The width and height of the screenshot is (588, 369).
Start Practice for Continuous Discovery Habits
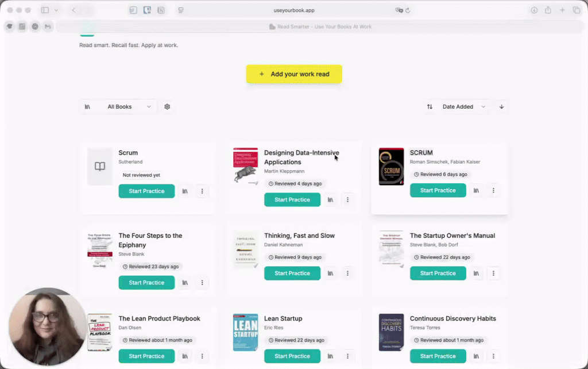tap(438, 356)
